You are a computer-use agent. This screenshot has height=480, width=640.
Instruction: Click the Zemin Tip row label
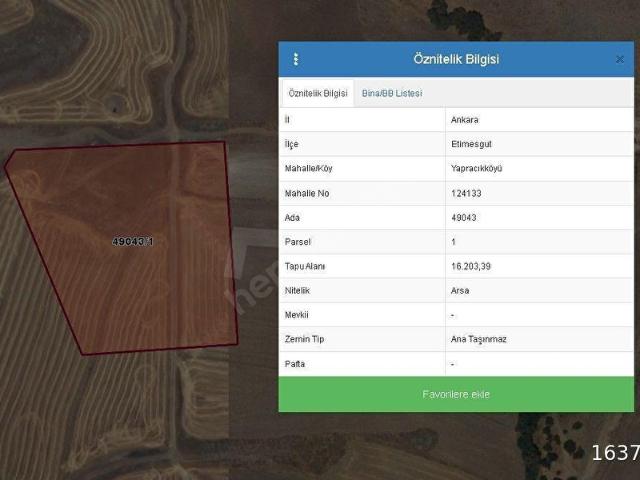[304, 339]
